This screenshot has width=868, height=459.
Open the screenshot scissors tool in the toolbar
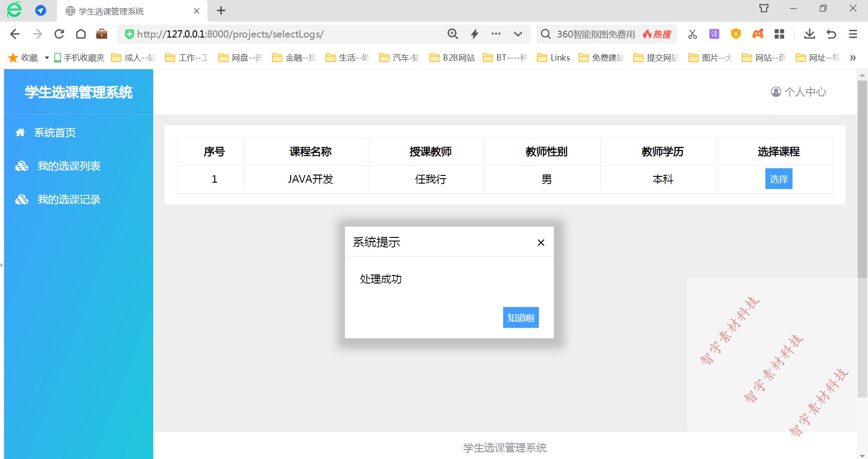(692, 34)
